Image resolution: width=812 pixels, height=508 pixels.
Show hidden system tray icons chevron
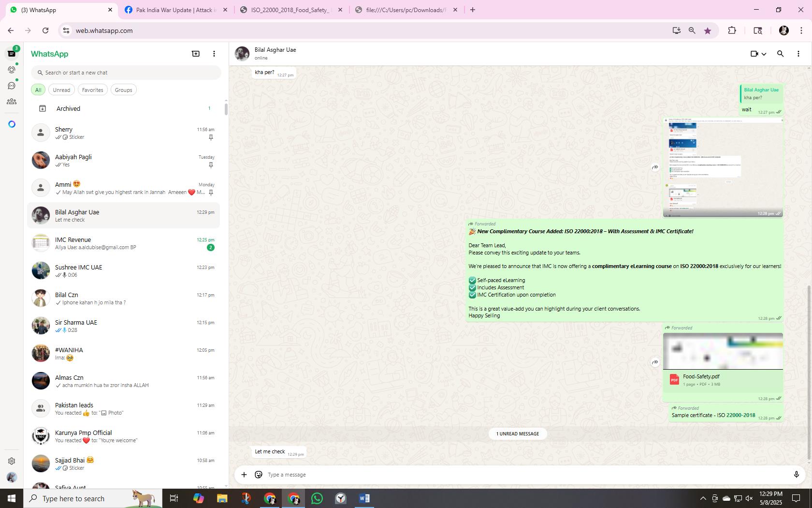click(x=703, y=498)
